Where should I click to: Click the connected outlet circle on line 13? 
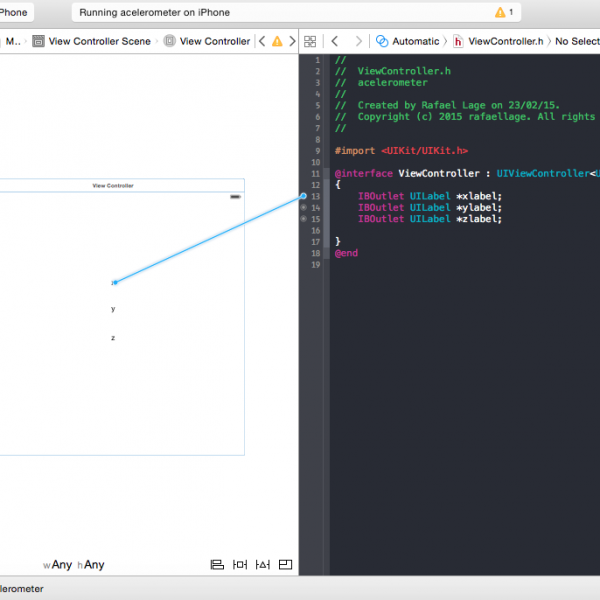point(303,196)
